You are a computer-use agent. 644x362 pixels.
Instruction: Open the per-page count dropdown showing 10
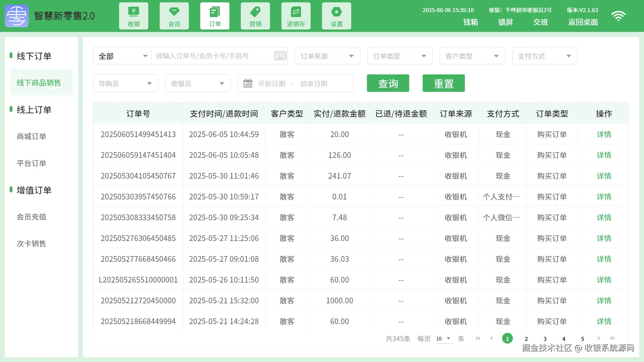[443, 339]
